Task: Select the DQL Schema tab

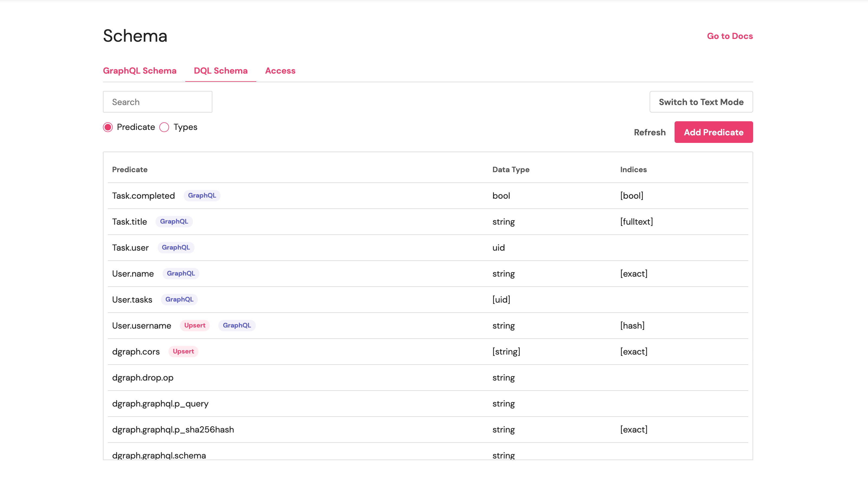Action: pos(221,70)
